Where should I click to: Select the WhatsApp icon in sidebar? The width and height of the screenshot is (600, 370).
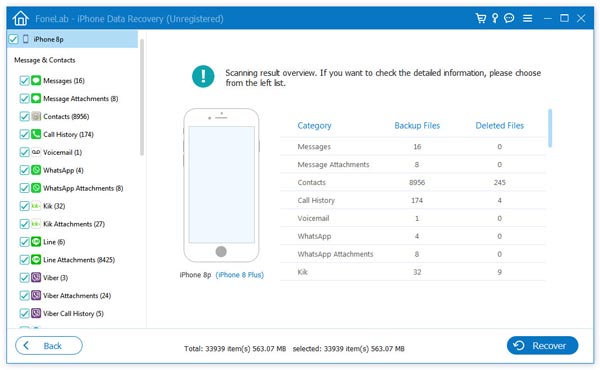(36, 170)
